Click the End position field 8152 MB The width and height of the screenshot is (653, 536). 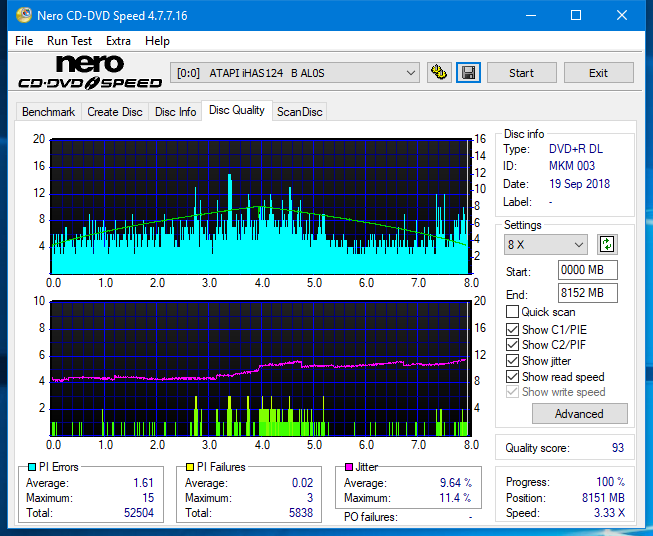(x=588, y=293)
